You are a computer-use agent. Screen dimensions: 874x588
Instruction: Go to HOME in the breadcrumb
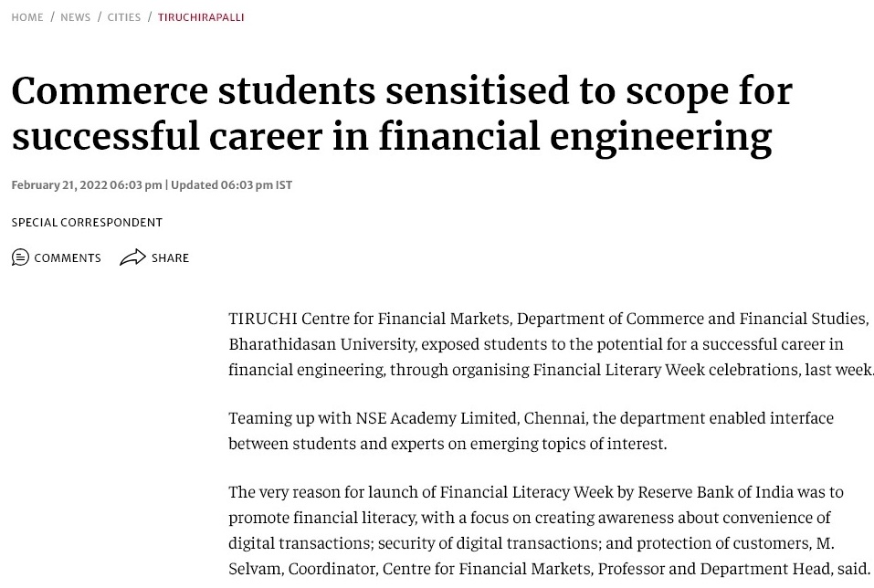point(27,17)
